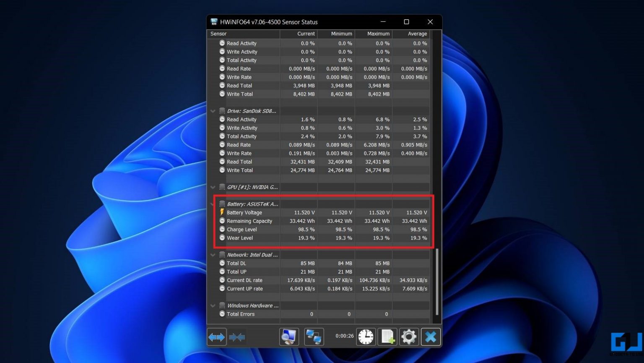Collapse the Windows Hardware Errors group
The width and height of the screenshot is (644, 363).
pos(213,306)
